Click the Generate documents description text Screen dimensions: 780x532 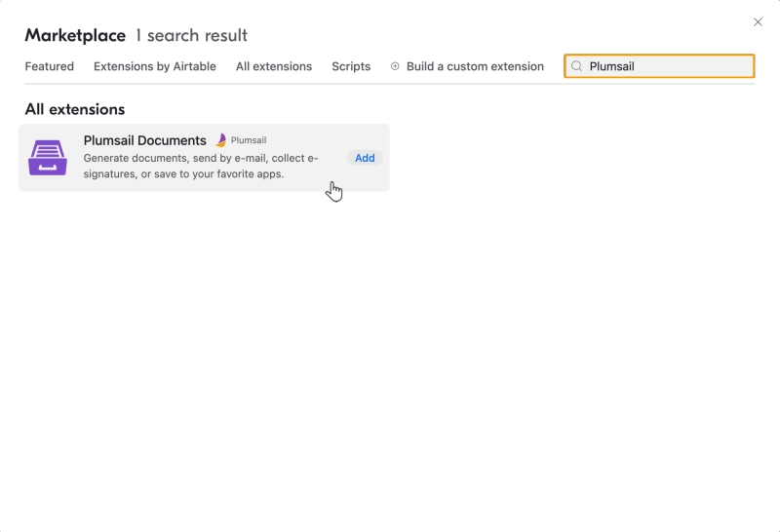201,166
